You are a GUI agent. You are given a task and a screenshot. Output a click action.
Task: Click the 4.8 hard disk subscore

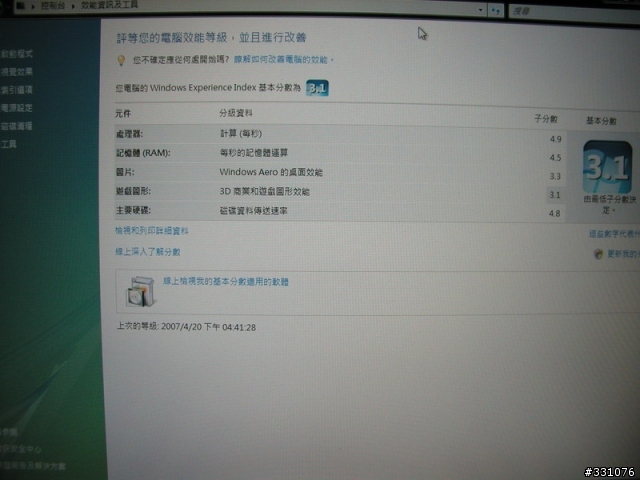coord(554,213)
